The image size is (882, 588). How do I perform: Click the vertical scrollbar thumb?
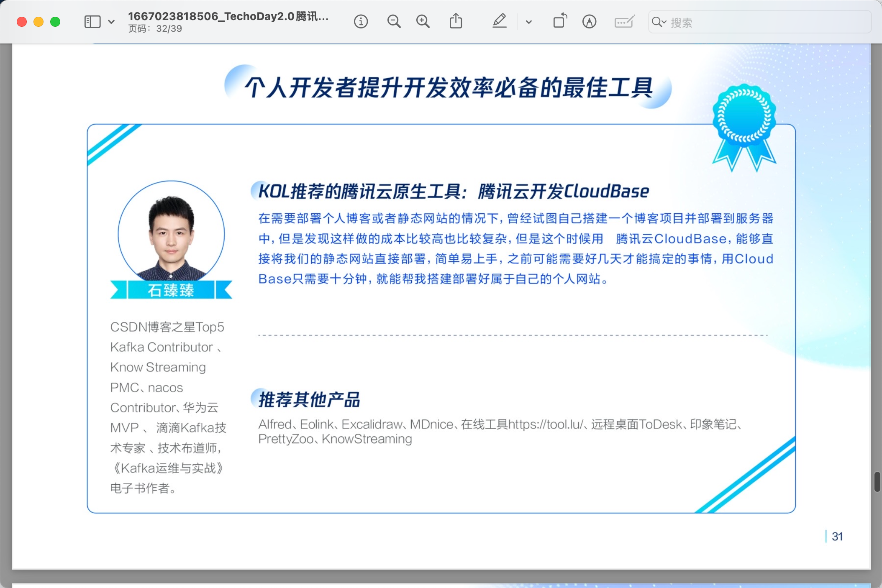coord(877,482)
